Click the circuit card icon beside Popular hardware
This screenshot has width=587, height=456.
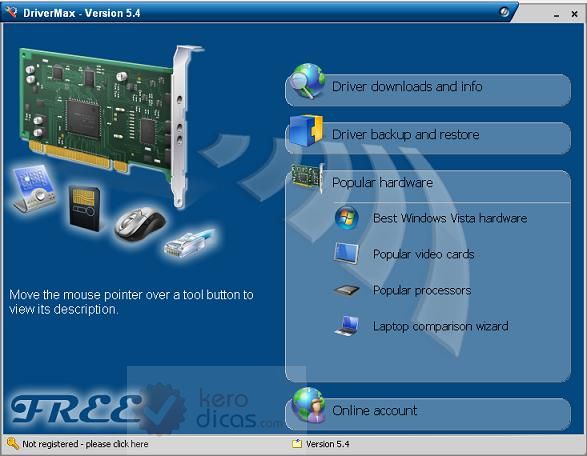(x=307, y=177)
